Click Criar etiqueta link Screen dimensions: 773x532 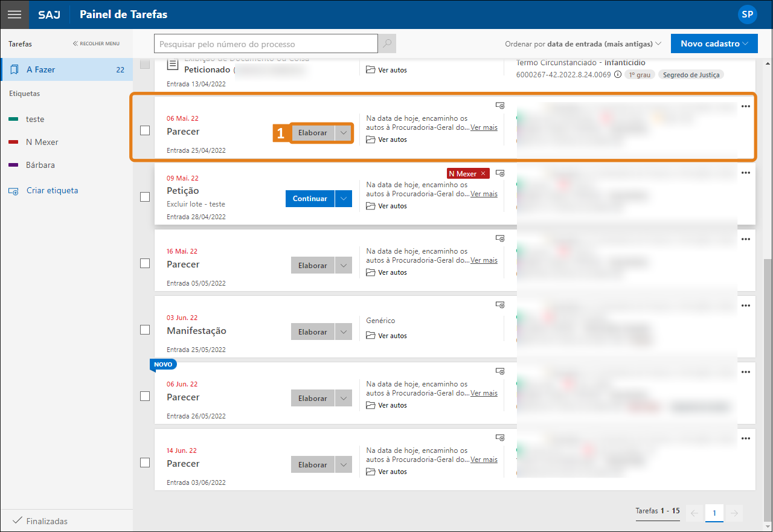pyautogui.click(x=52, y=190)
